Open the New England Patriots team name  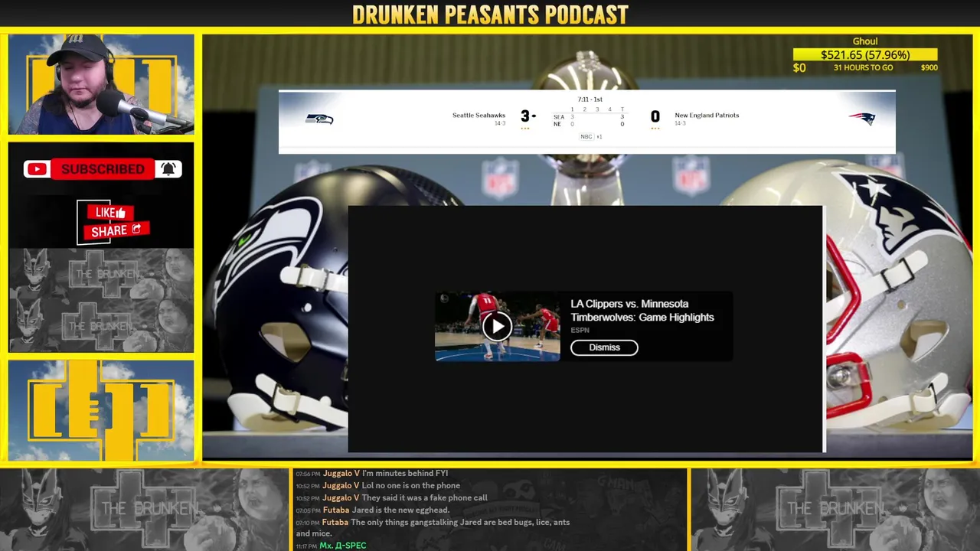(707, 116)
